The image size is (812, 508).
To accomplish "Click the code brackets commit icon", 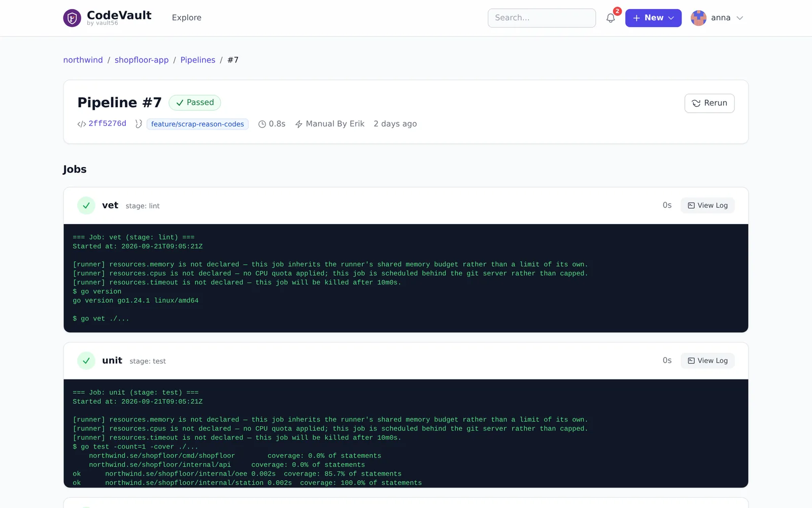I will pos(81,124).
